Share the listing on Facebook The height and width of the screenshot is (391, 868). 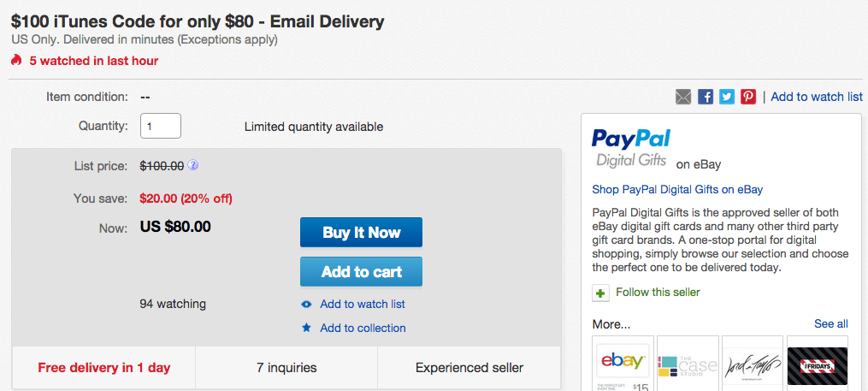click(706, 97)
